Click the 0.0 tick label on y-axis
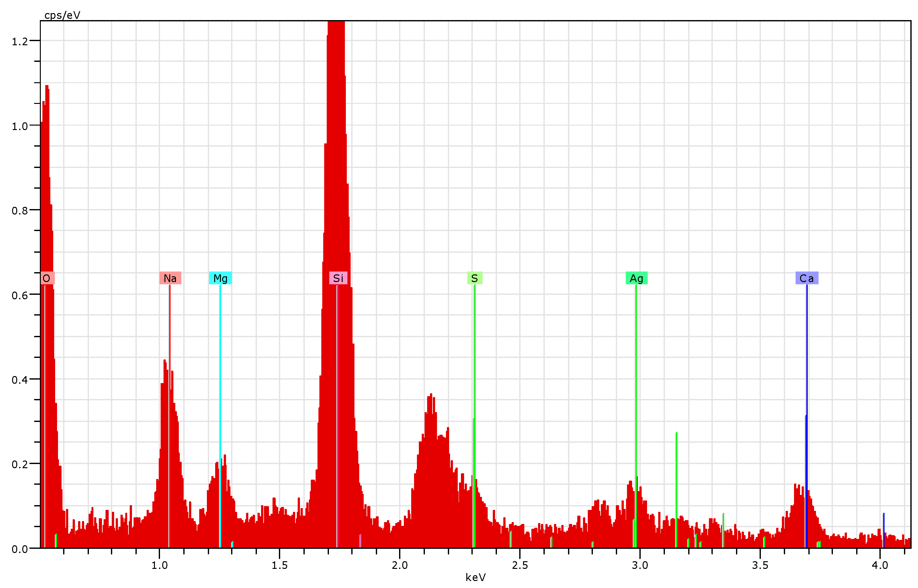The image size is (918, 588). pyautogui.click(x=20, y=549)
